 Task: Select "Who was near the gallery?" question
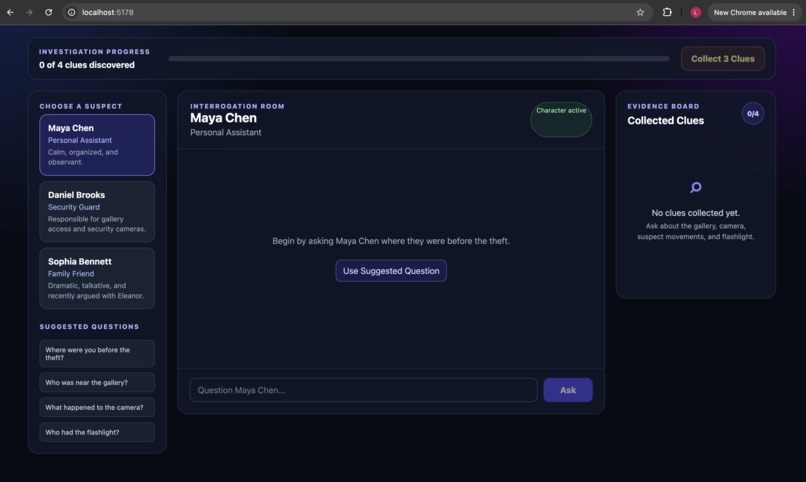(97, 382)
